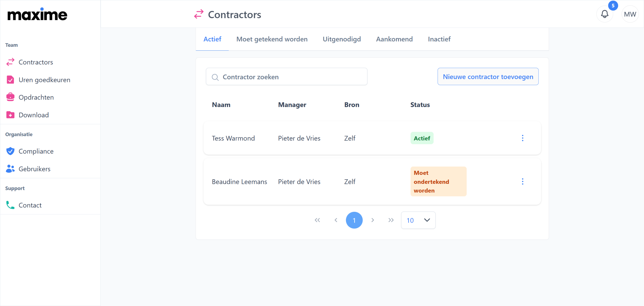Open the Uren goedkeuren sidebar item
This screenshot has height=306, width=644.
tap(44, 80)
